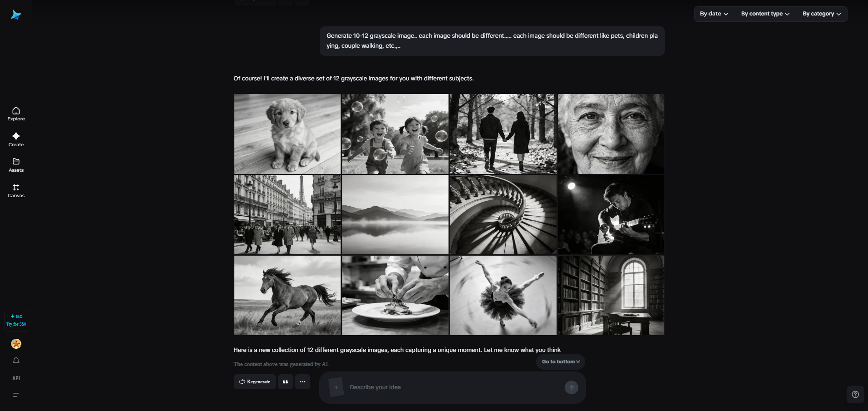This screenshot has width=868, height=411.
Task: Click the blue app logo icon
Action: point(16,15)
